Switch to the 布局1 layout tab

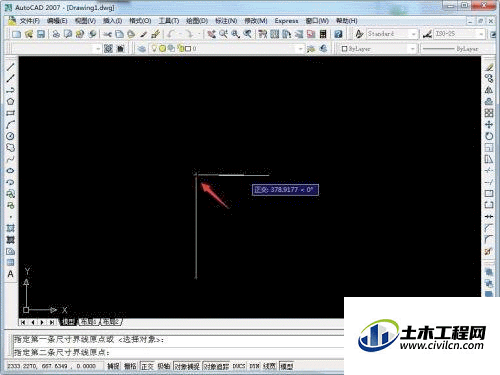coord(89,322)
